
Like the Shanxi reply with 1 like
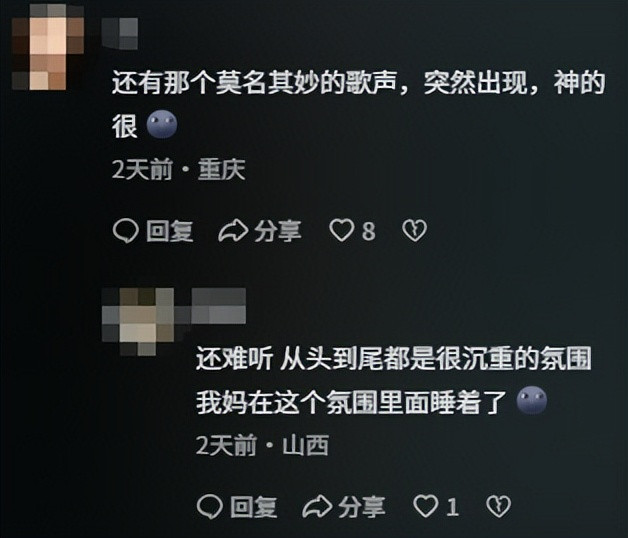426,506
